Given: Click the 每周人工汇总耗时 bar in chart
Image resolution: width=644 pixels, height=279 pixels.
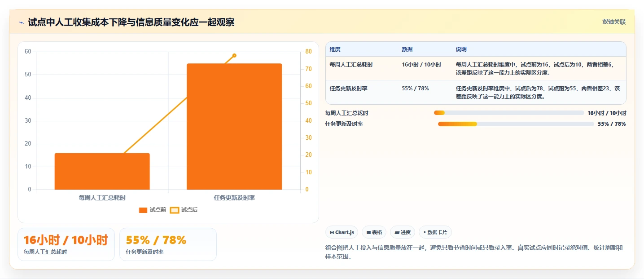Looking at the screenshot, I should tap(102, 171).
